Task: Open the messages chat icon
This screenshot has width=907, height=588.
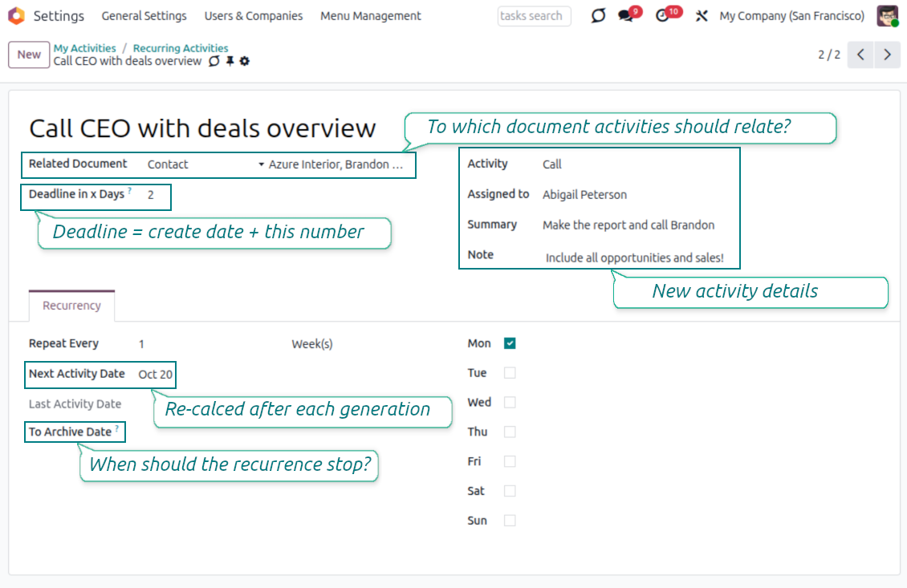Action: click(x=626, y=16)
